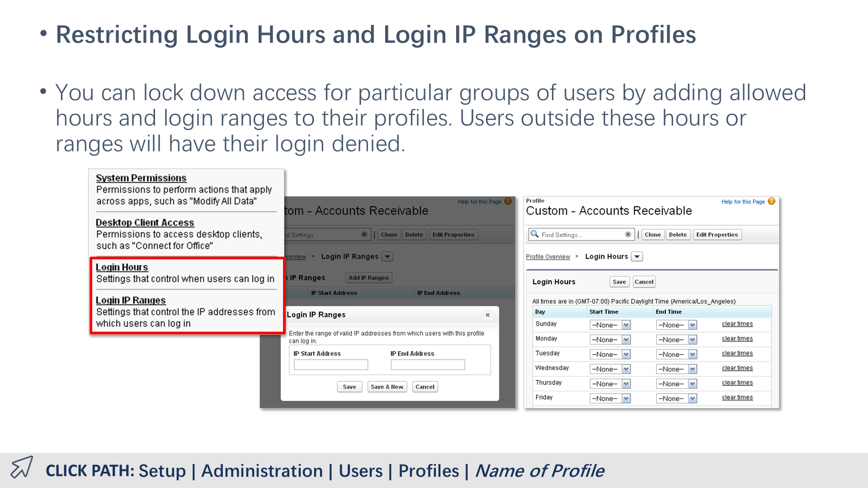Click Delete on Login IP Ranges page
The height and width of the screenshot is (488, 868).
414,235
